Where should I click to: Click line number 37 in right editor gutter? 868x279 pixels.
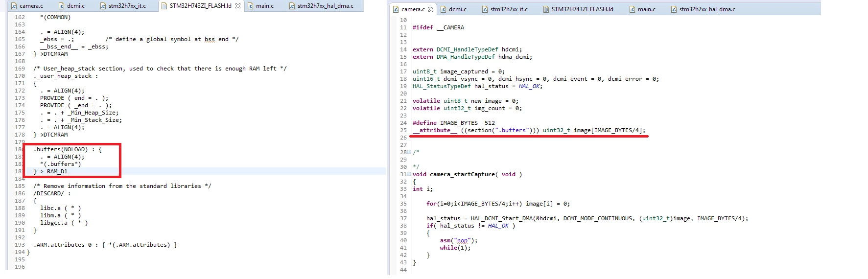(x=403, y=218)
